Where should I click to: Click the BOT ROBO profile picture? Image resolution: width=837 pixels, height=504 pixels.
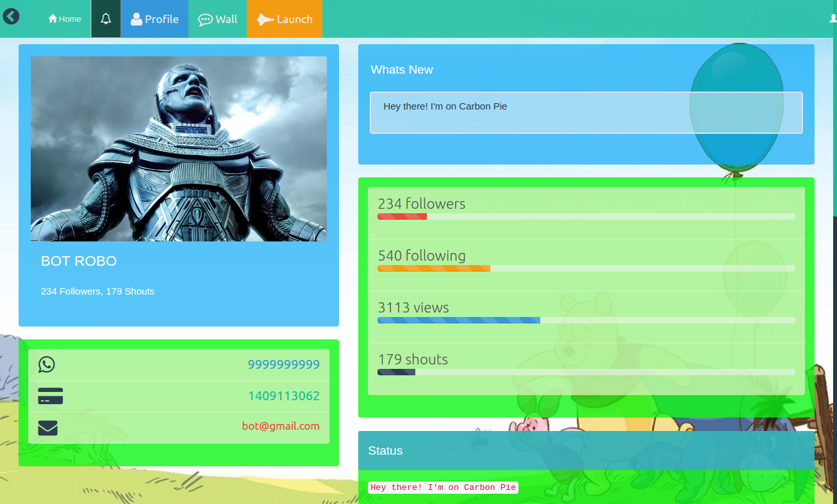tap(179, 149)
